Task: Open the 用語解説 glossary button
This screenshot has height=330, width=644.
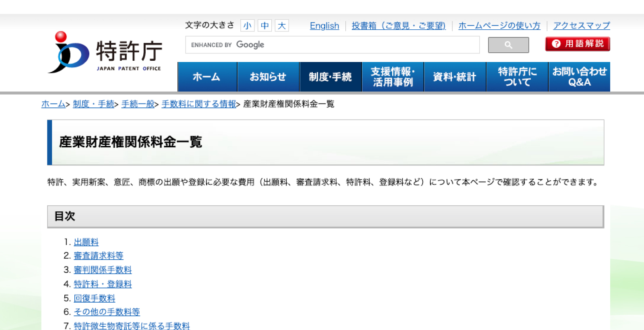Action: point(578,44)
